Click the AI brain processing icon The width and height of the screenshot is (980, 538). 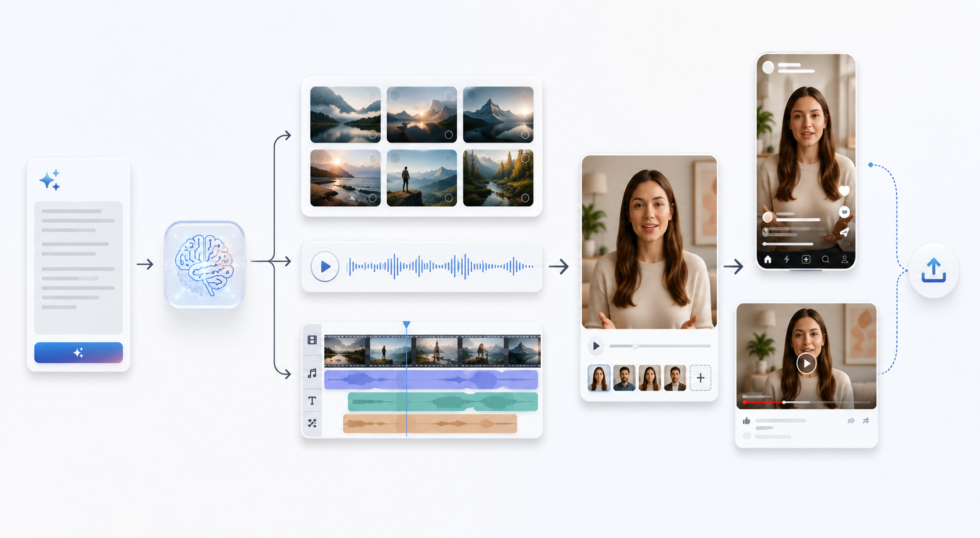[204, 264]
